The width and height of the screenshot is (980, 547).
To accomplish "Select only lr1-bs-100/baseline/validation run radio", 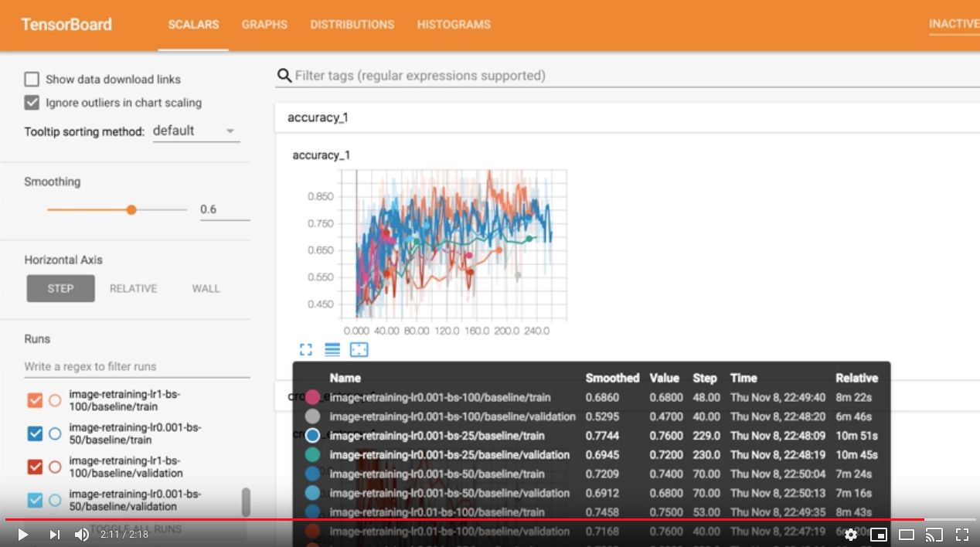I will tap(55, 467).
